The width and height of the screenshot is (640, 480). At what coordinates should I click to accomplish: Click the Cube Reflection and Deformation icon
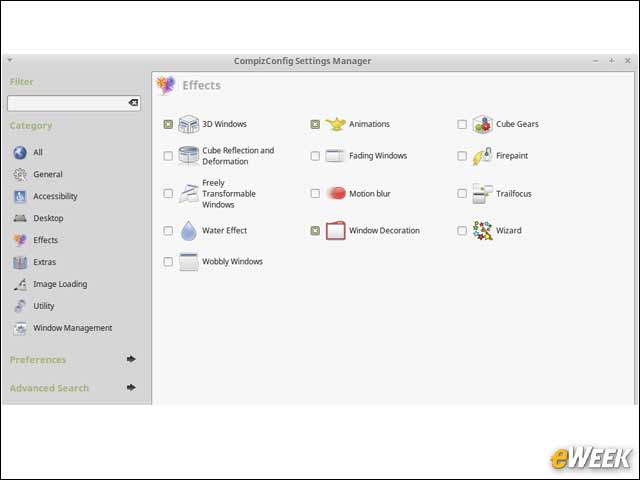189,156
